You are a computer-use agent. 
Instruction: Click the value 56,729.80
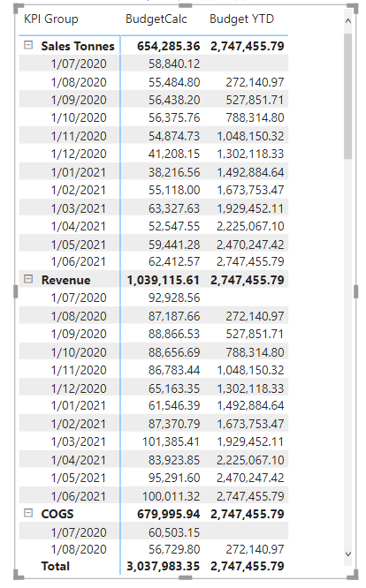point(174,549)
